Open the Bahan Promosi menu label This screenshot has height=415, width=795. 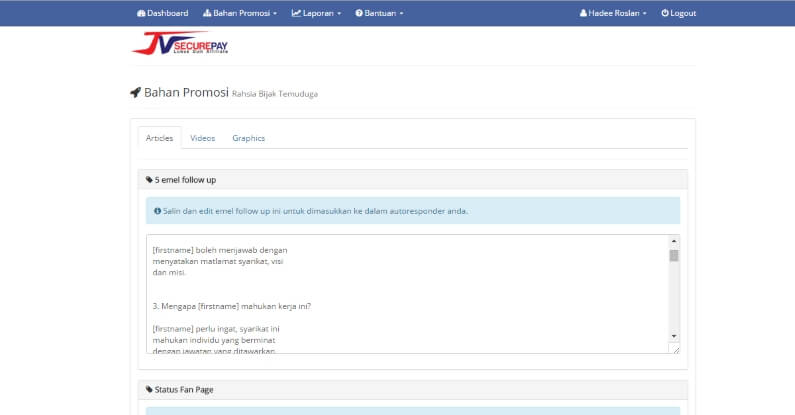pyautogui.click(x=241, y=13)
